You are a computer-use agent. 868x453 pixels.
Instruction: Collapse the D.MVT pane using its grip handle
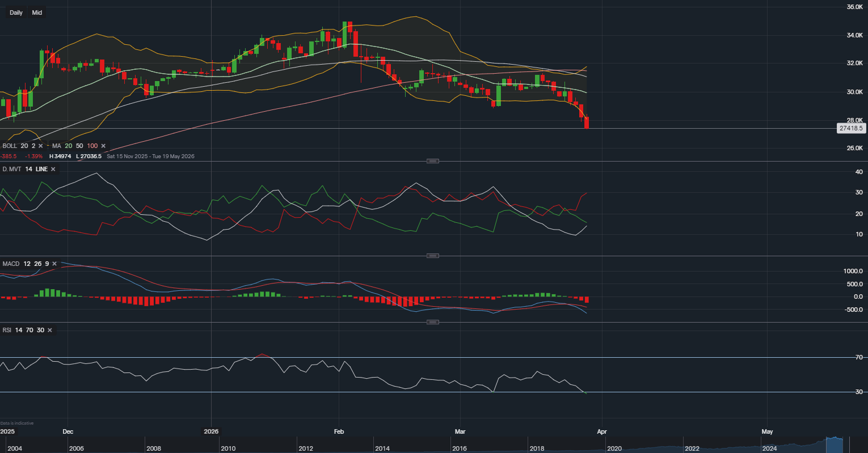(x=432, y=161)
